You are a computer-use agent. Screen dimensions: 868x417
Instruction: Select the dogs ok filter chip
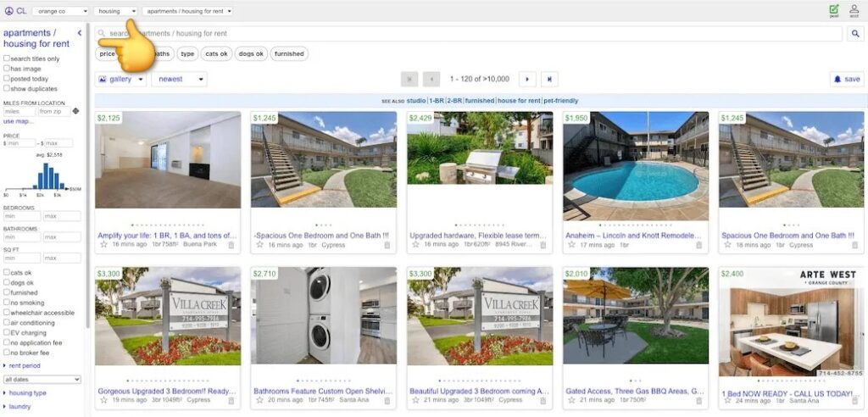coord(251,53)
